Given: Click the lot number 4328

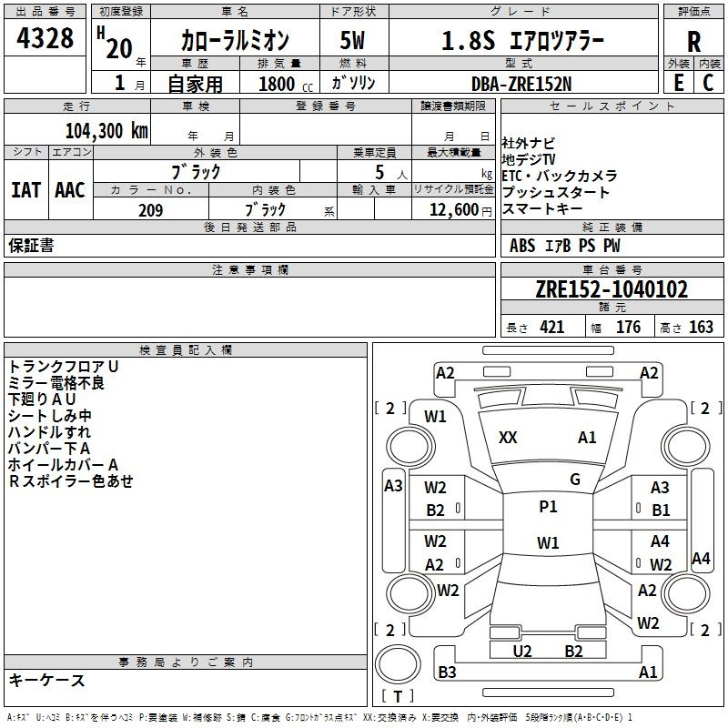Looking at the screenshot, I should pyautogui.click(x=45, y=39).
